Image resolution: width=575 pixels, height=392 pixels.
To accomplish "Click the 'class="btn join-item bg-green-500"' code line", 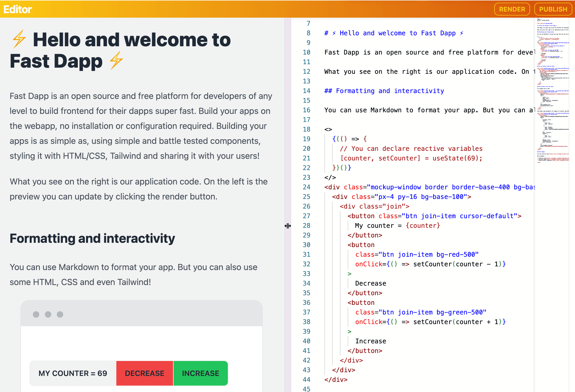I will 421,312.
